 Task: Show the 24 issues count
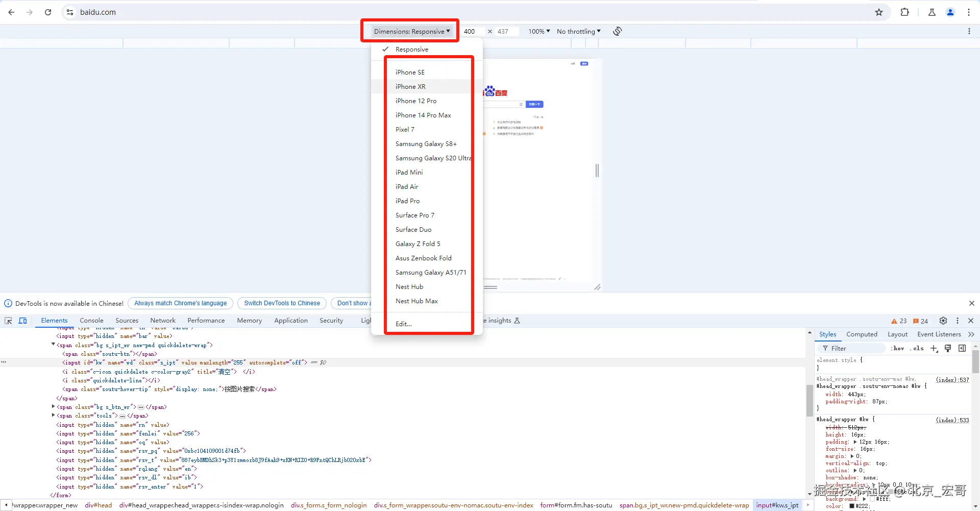click(921, 321)
